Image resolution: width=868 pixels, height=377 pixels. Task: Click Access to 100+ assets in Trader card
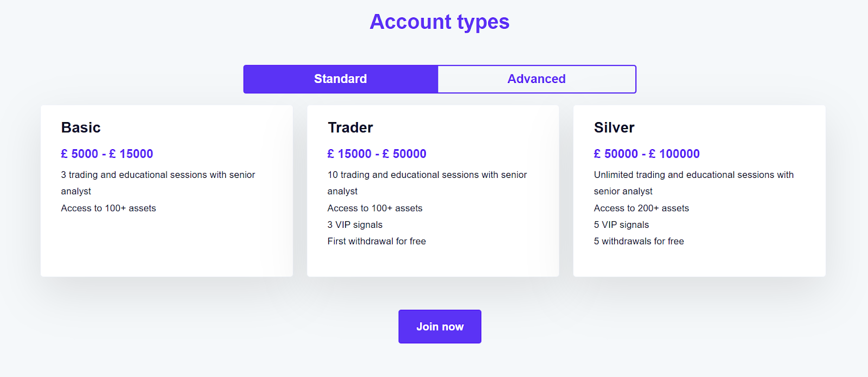click(x=375, y=208)
